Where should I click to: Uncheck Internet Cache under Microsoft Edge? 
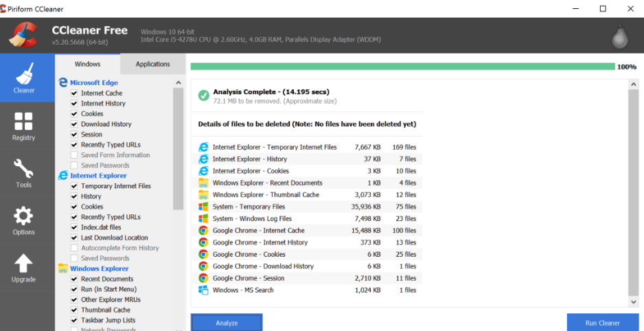click(x=74, y=93)
